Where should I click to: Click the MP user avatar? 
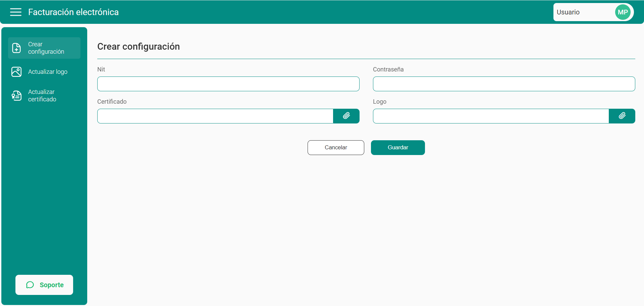[623, 12]
